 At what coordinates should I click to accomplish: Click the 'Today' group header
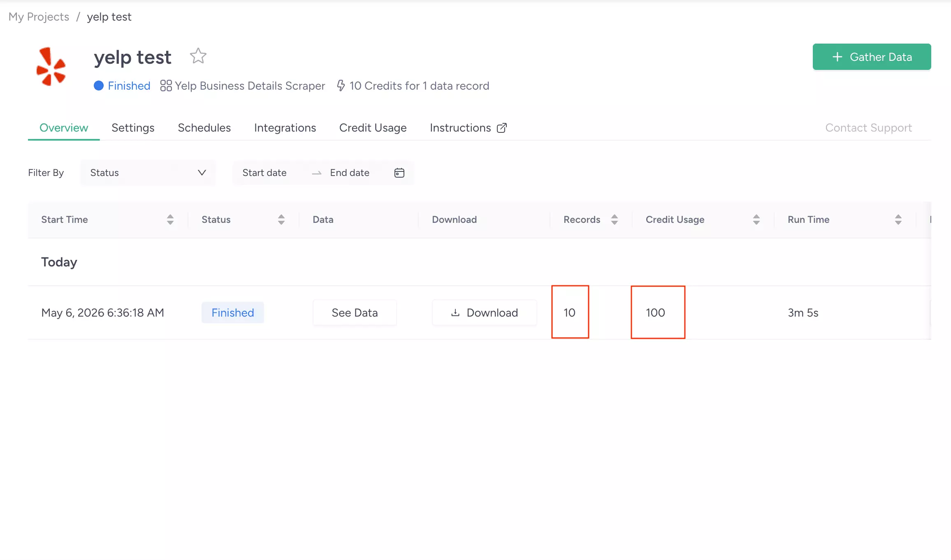pos(59,262)
